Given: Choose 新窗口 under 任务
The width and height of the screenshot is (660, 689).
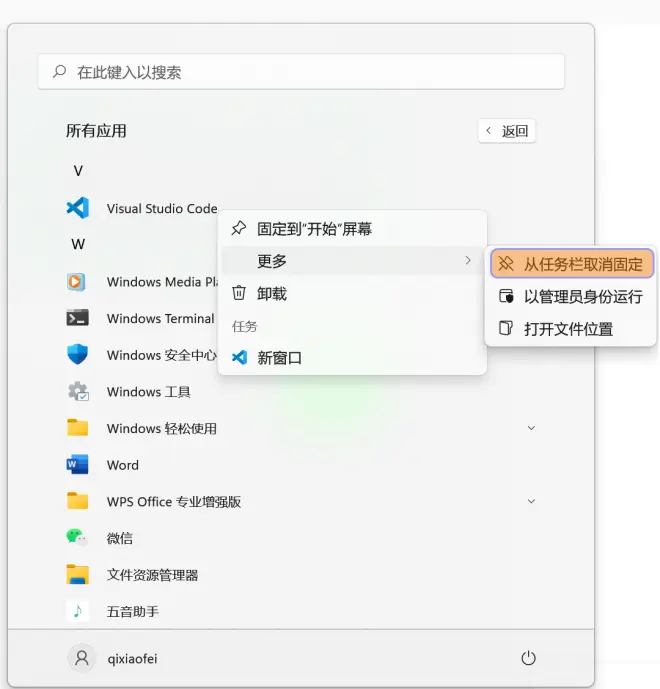Looking at the screenshot, I should (352, 358).
